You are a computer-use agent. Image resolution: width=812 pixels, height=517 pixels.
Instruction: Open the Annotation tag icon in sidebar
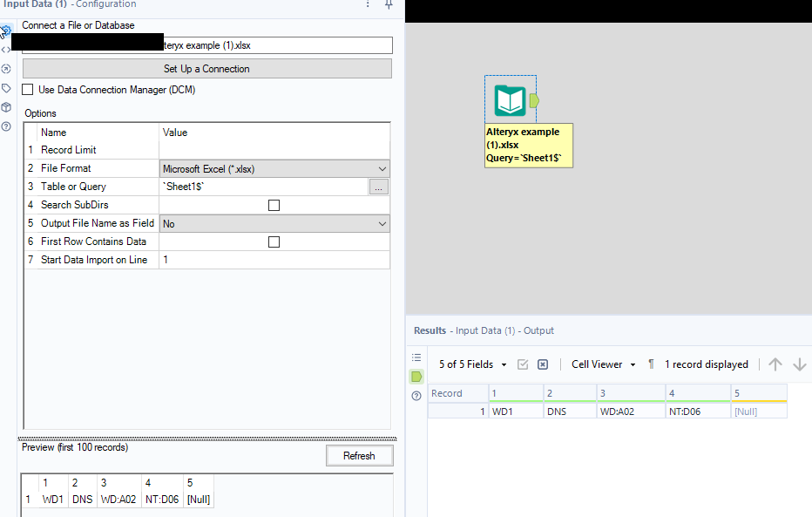pos(6,88)
